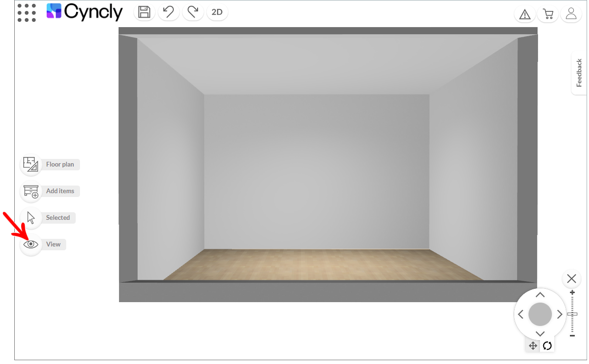Open the Feedback side tab
Viewport: 589px width, 364px height.
pyautogui.click(x=579, y=73)
